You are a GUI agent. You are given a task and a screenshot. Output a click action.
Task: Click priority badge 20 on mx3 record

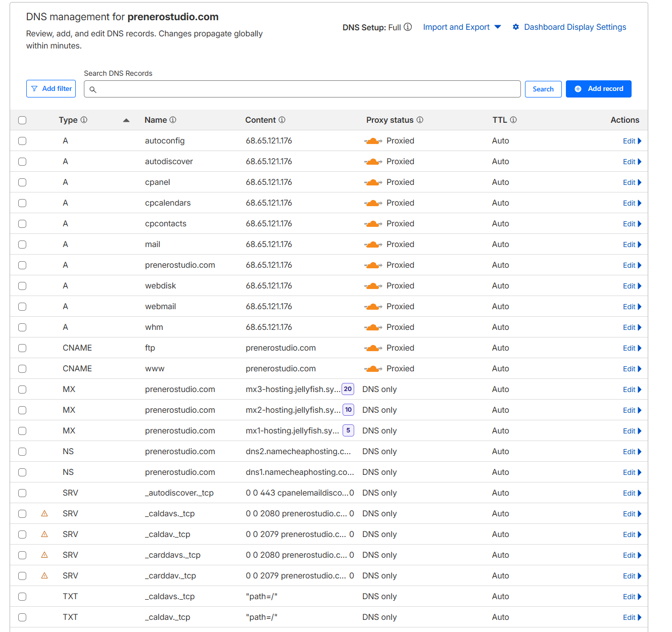[348, 389]
